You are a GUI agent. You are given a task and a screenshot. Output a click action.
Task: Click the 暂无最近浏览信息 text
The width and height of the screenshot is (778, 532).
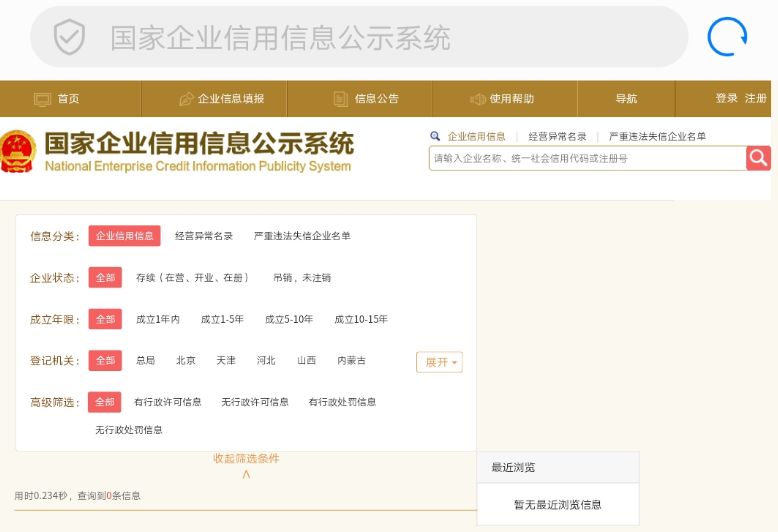pos(558,505)
